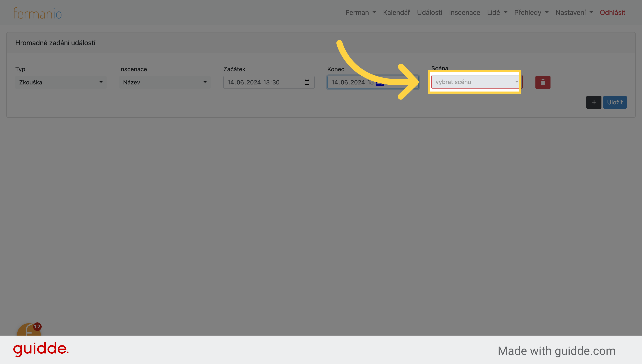
Task: Click the Odhlásit link
Action: pos(612,13)
